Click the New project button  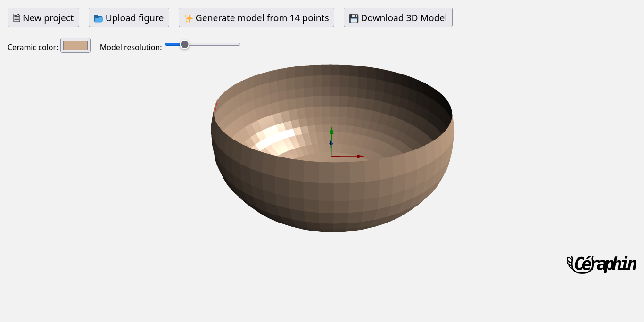pos(43,17)
